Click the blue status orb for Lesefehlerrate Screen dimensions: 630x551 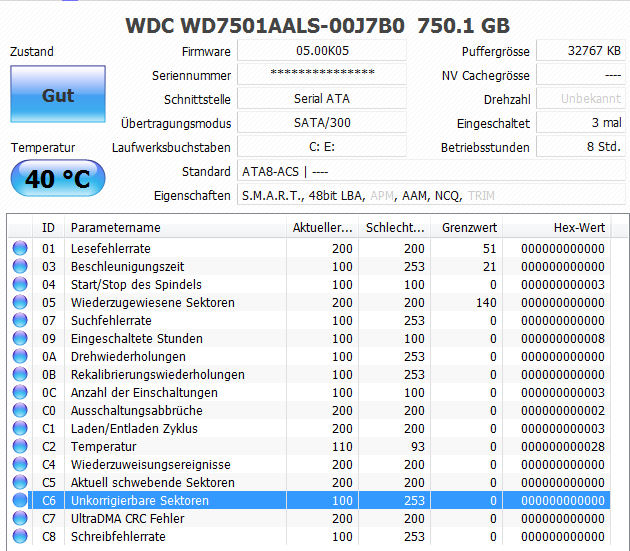click(20, 248)
